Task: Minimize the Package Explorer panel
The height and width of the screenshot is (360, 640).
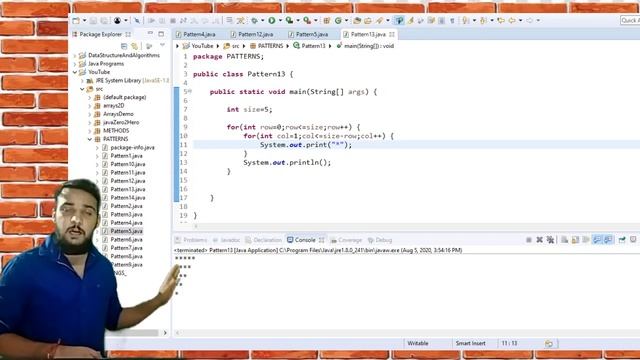Action: (150, 34)
